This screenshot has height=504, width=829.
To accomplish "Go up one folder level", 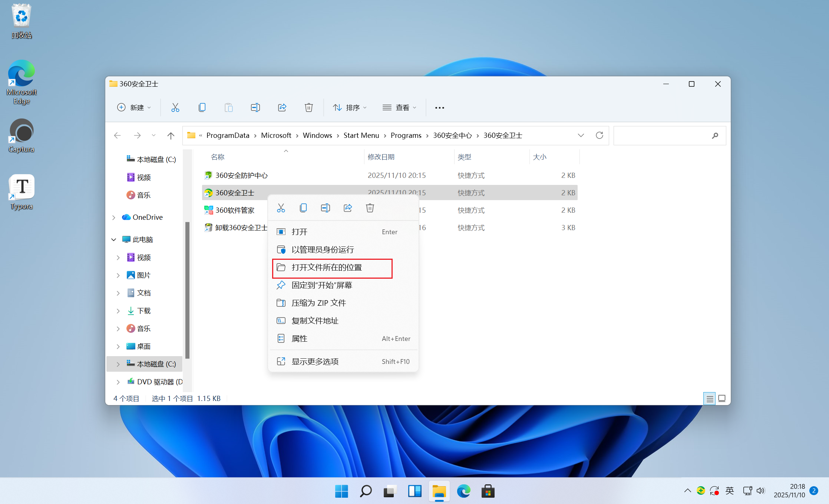I will 171,136.
